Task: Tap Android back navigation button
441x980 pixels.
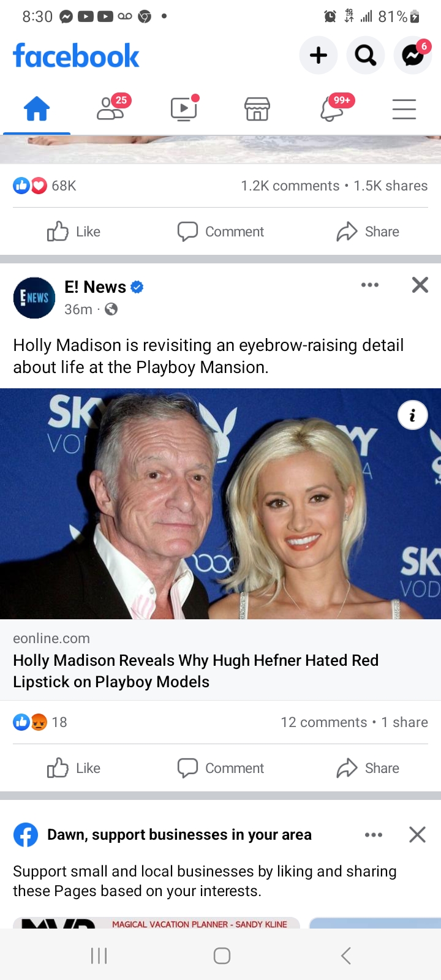Action: pyautogui.click(x=346, y=956)
